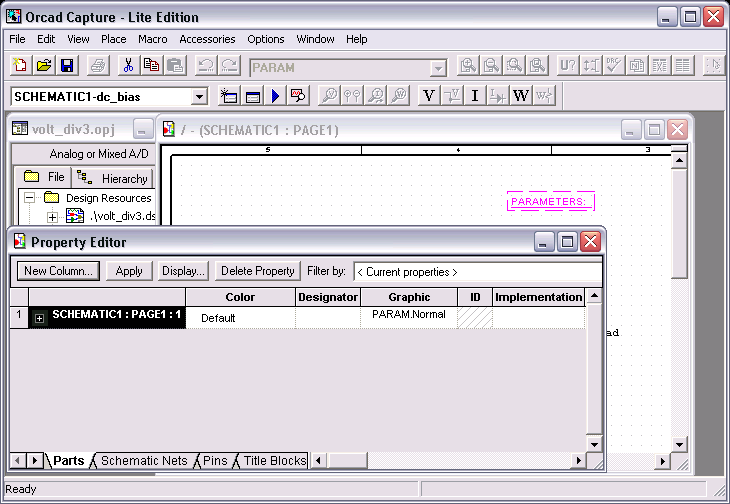
Task: Click the grayed voltage marker probe icon
Action: (329, 96)
